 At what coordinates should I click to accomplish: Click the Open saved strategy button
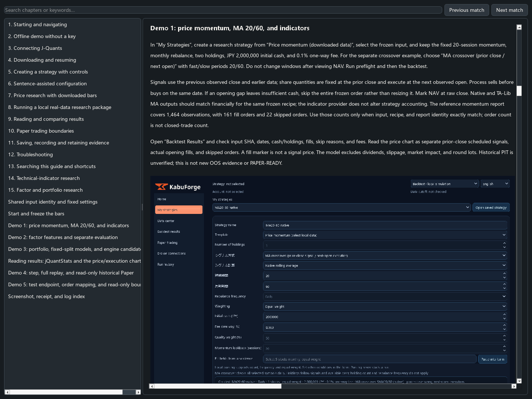coord(491,207)
